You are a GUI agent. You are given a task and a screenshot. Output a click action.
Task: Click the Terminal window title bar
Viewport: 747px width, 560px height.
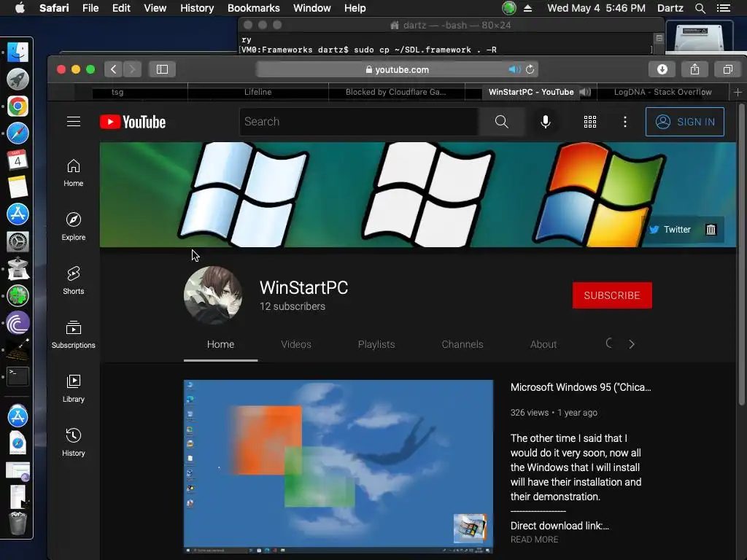[x=451, y=25]
